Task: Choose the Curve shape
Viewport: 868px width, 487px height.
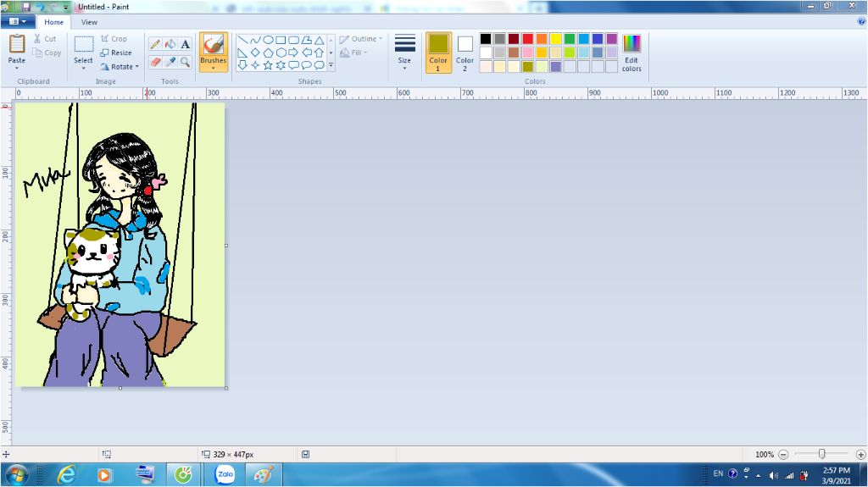Action: pyautogui.click(x=255, y=40)
